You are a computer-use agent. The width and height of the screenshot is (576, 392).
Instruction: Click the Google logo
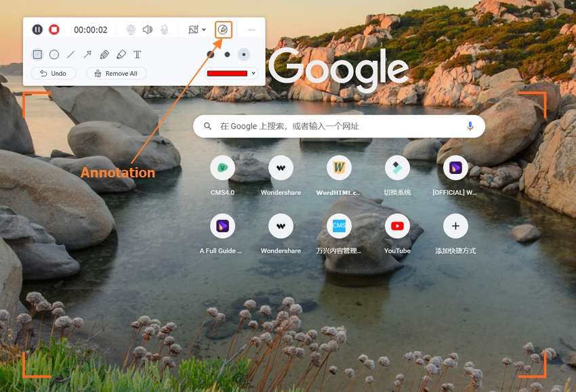(339, 69)
